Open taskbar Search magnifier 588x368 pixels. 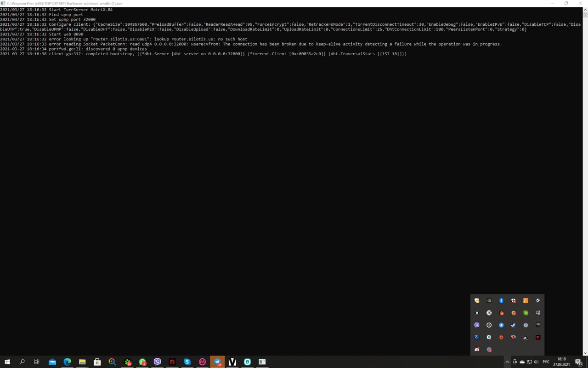pos(22,362)
